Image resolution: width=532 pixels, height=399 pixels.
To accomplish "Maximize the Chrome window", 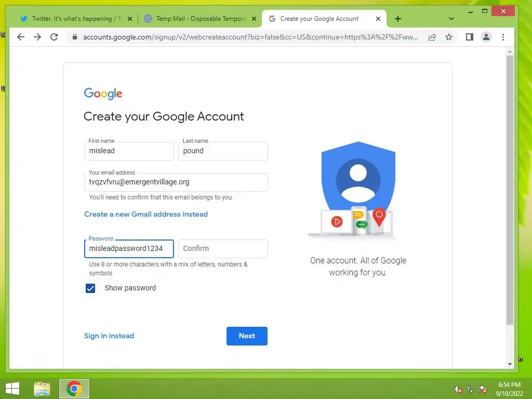I will click(x=485, y=11).
